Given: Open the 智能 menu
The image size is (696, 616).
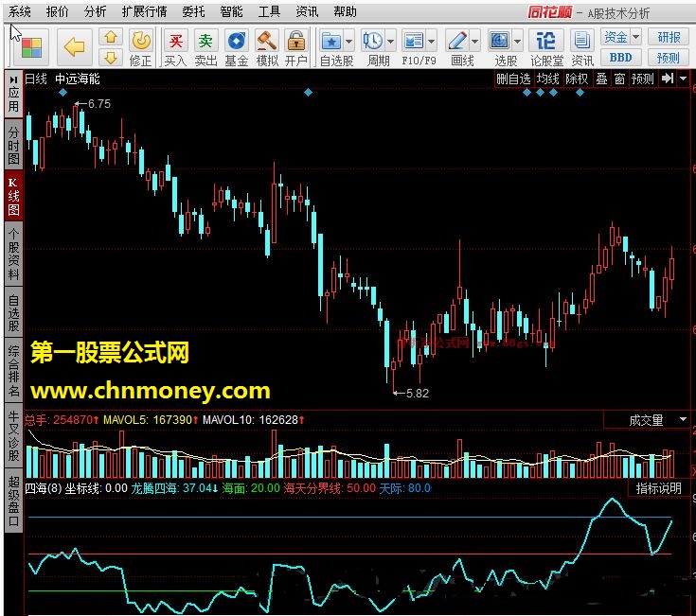Looking at the screenshot, I should pyautogui.click(x=231, y=12).
